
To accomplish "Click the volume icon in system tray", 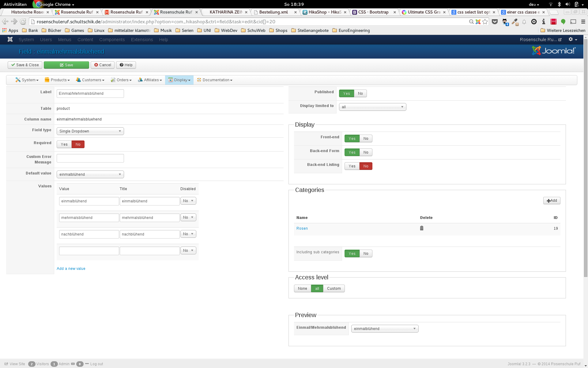I will (x=567, y=4).
